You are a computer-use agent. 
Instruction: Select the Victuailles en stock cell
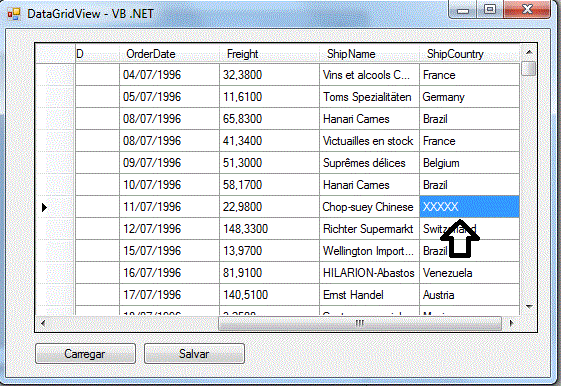(370, 141)
